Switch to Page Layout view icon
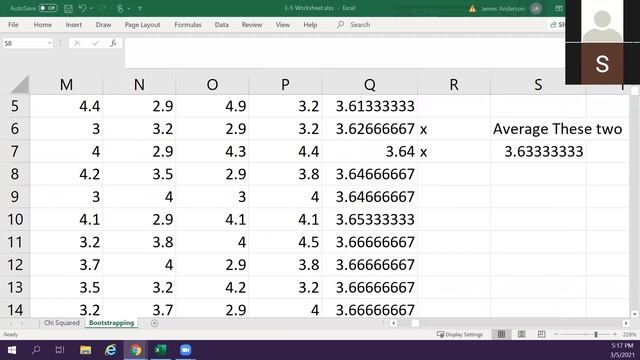 tap(521, 334)
